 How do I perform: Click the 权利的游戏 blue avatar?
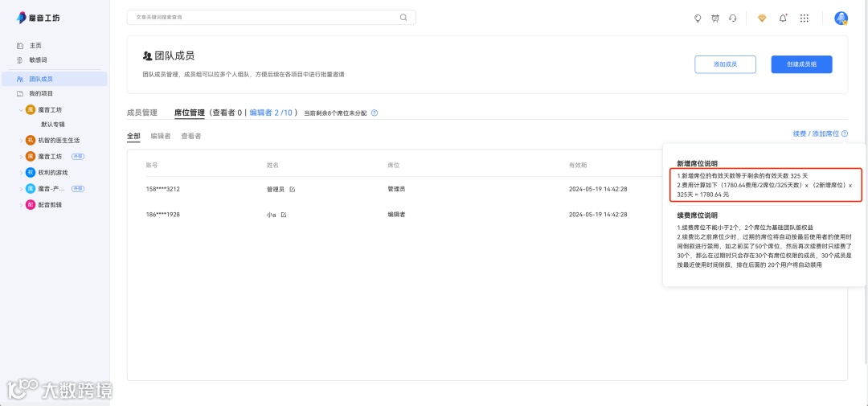click(x=31, y=172)
